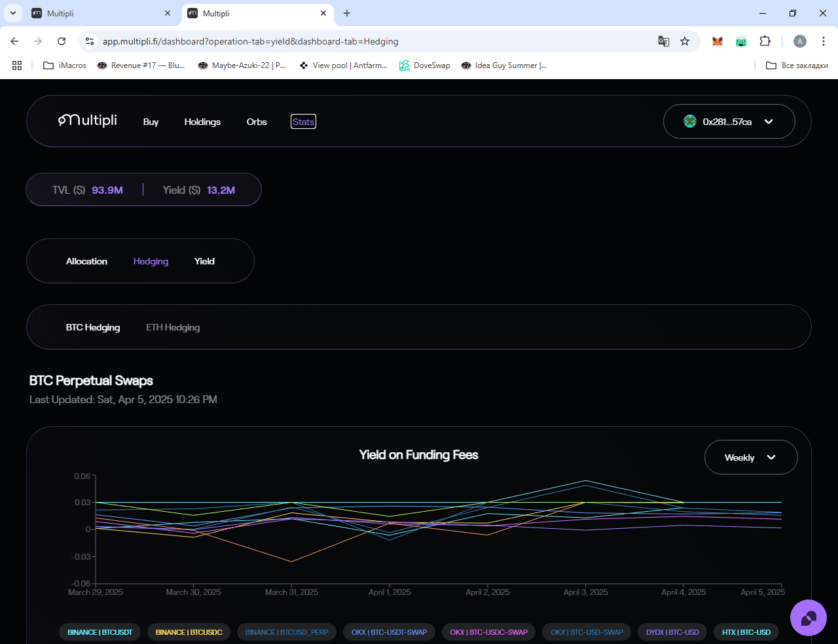Open the tab search dropdown arrow
This screenshot has height=644, width=838.
(x=13, y=13)
